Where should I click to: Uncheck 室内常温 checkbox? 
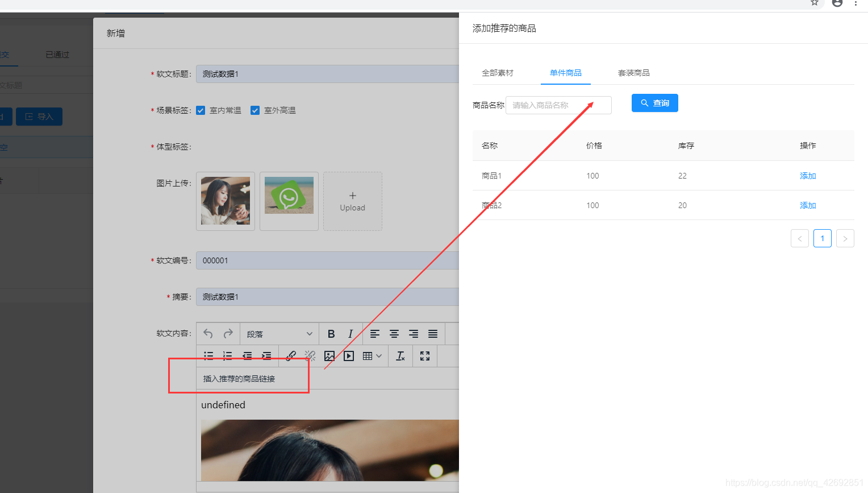click(201, 110)
